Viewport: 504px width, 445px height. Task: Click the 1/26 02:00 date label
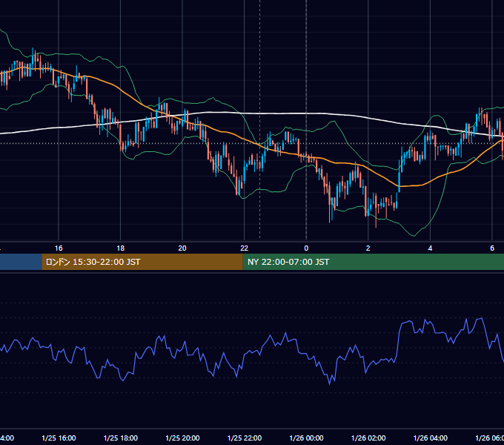pos(368,438)
